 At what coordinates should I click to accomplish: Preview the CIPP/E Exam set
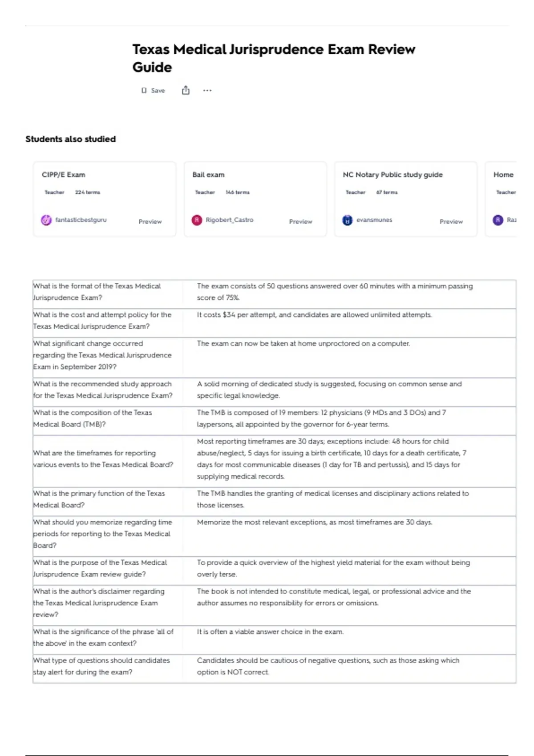click(x=150, y=221)
